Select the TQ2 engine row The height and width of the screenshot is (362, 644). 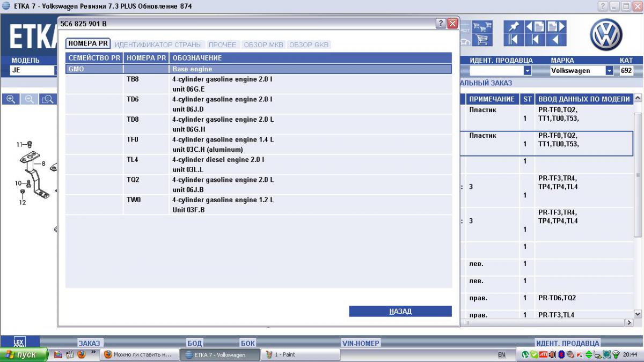pos(259,184)
